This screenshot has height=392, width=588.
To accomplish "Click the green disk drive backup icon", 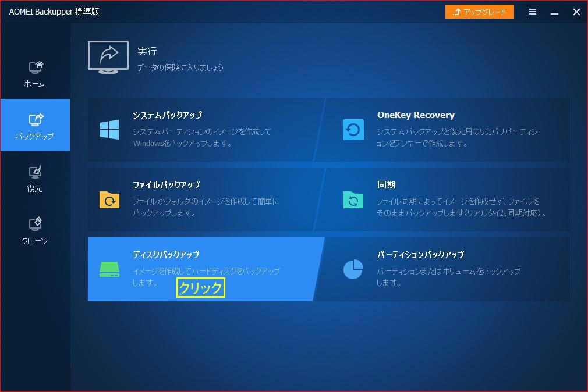I will coord(109,269).
